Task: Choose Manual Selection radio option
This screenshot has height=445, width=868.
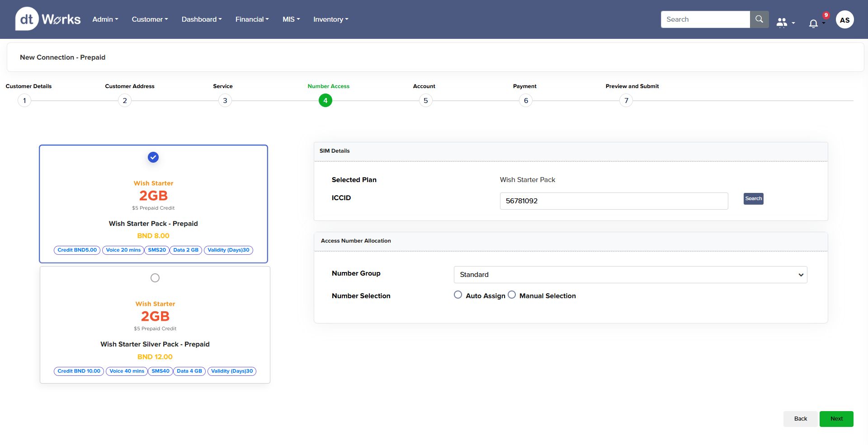Action: tap(512, 295)
